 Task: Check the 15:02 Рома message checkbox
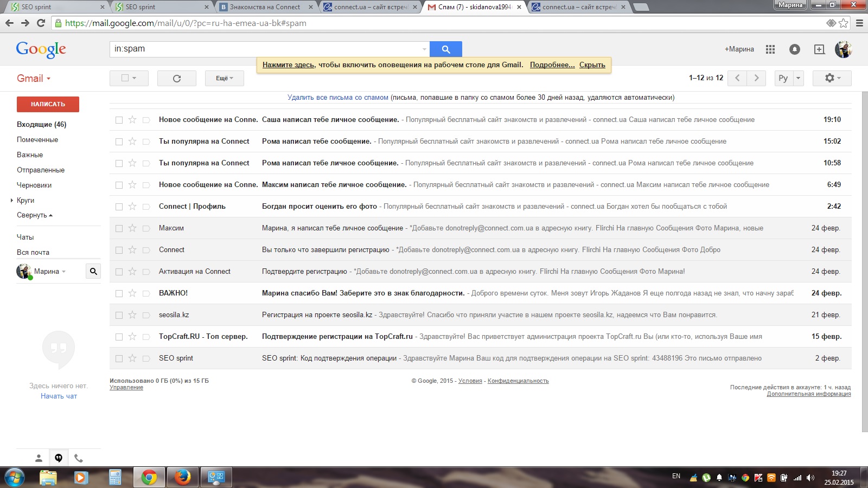click(x=119, y=142)
